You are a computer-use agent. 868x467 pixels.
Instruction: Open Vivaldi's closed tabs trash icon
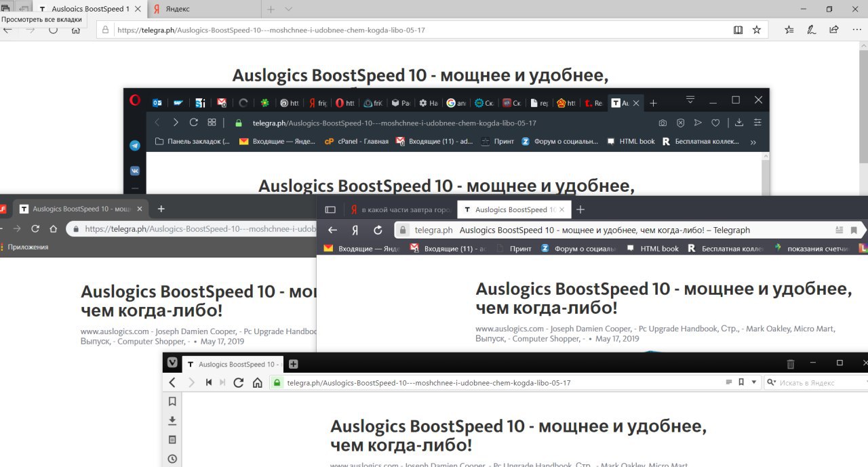(x=791, y=364)
